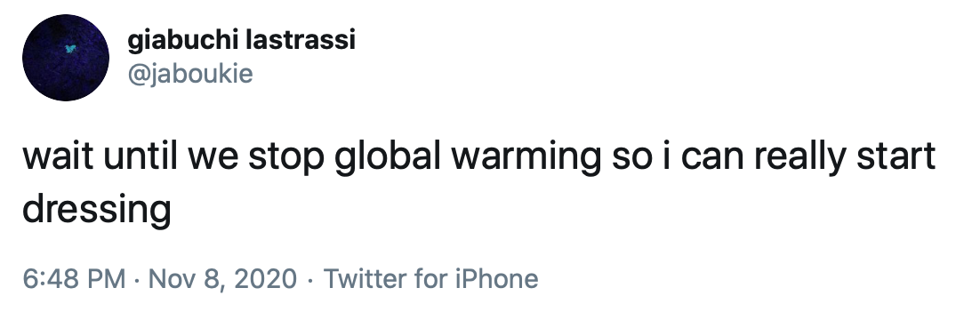This screenshot has height=320, width=980.
Task: Open the giabuchi lastrassi display name
Action: click(x=241, y=41)
